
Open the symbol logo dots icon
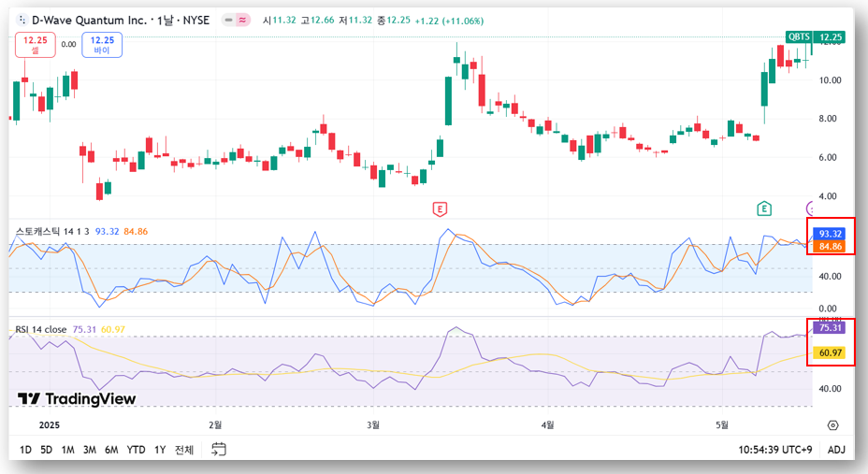pos(22,20)
